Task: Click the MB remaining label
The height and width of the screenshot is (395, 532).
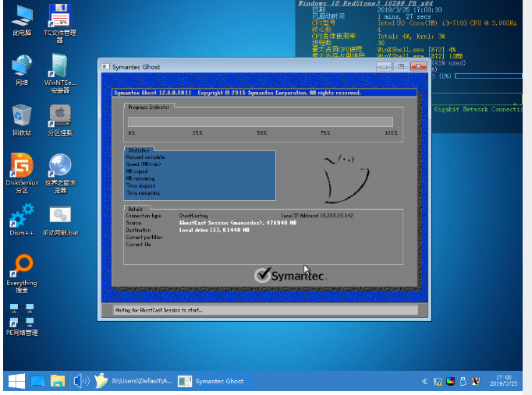Action: point(140,178)
